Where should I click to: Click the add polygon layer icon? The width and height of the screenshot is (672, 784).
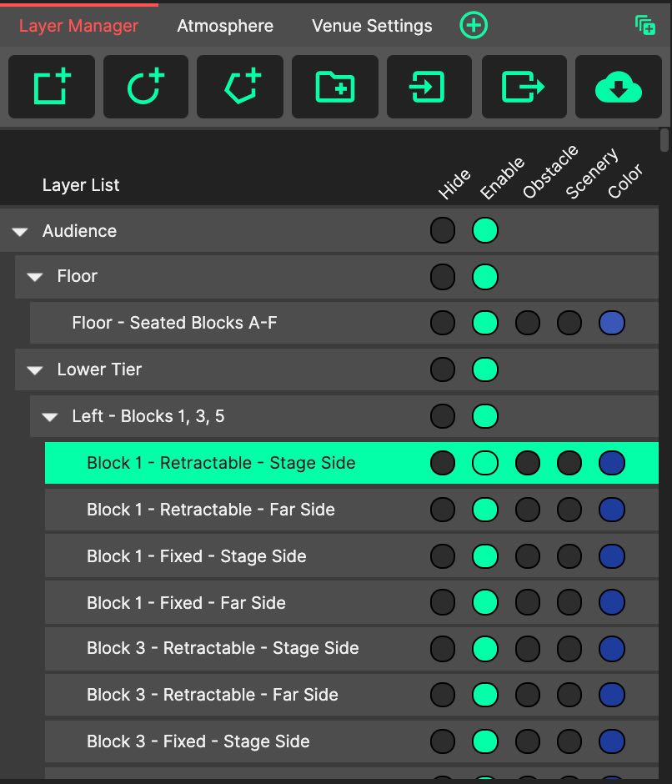coord(240,87)
